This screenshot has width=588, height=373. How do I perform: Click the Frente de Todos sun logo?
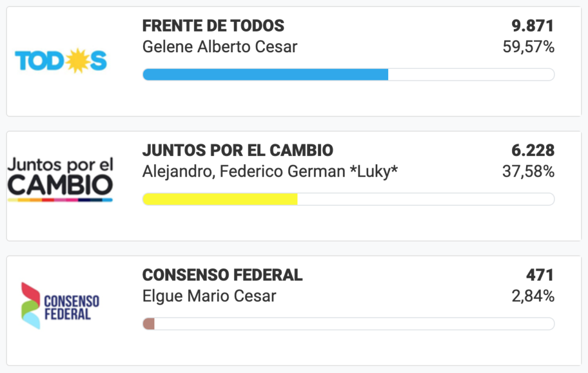click(x=61, y=61)
